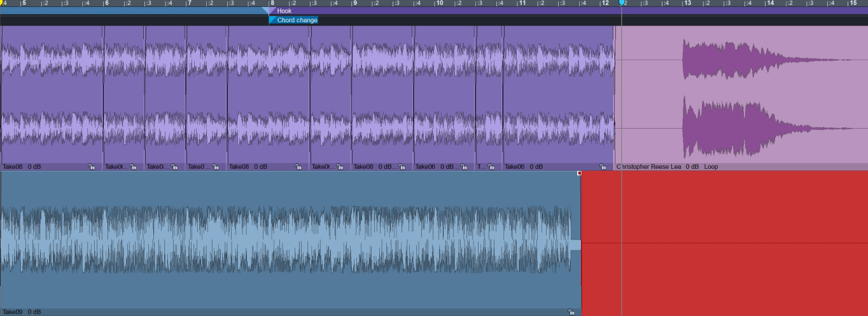
Task: Toggle lock on Take08 clip under Hook marker
Action: tap(298, 167)
